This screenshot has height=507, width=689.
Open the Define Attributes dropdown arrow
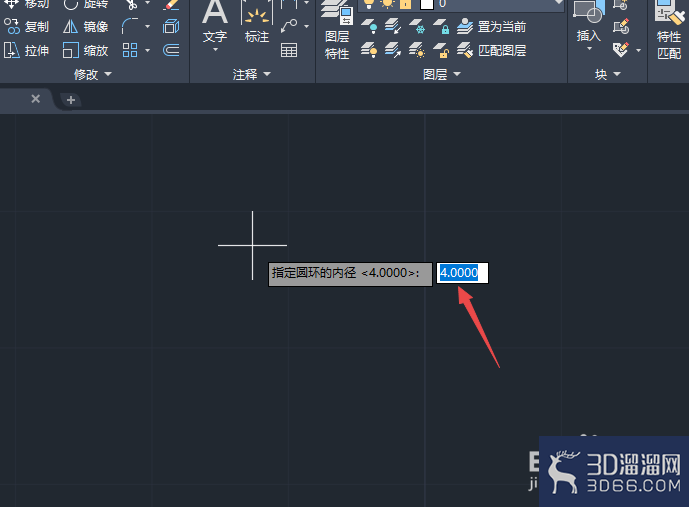coord(638,50)
